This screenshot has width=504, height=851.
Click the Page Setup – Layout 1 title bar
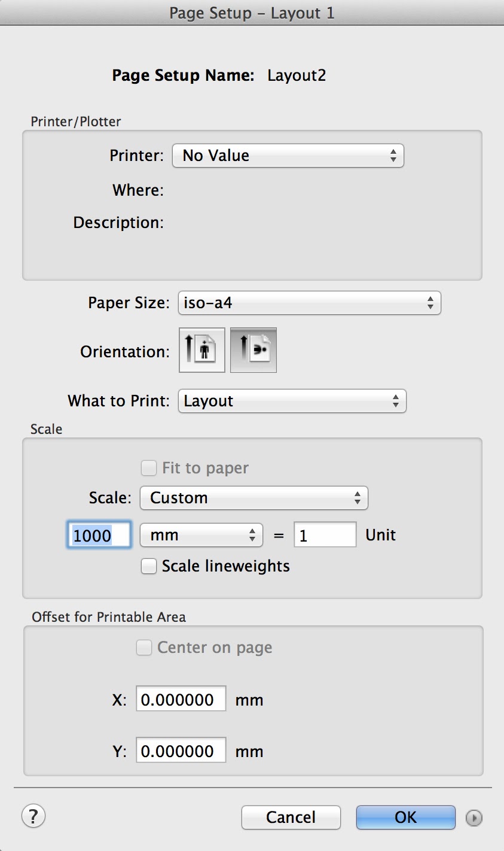click(252, 13)
